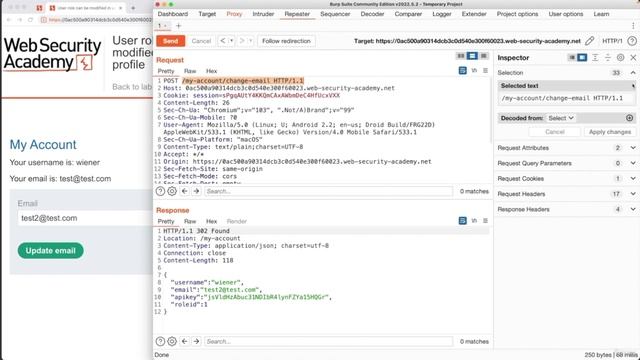Screen dimensions: 640x360
Task: Go to next response search match
Action: coord(196,341)
